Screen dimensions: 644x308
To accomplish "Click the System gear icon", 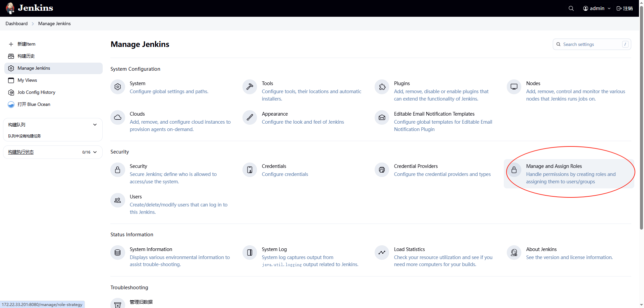I will 117,87.
